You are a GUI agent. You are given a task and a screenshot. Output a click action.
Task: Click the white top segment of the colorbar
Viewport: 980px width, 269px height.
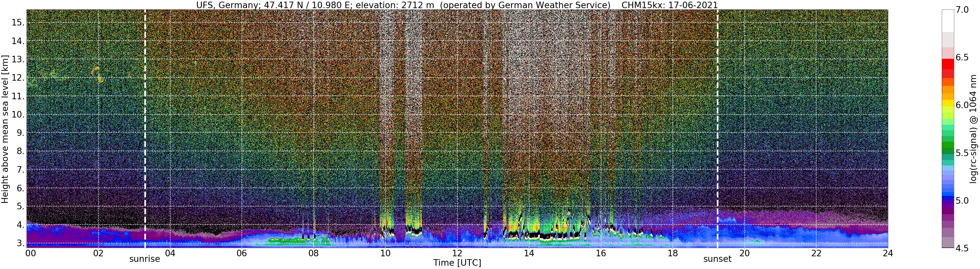tap(948, 21)
